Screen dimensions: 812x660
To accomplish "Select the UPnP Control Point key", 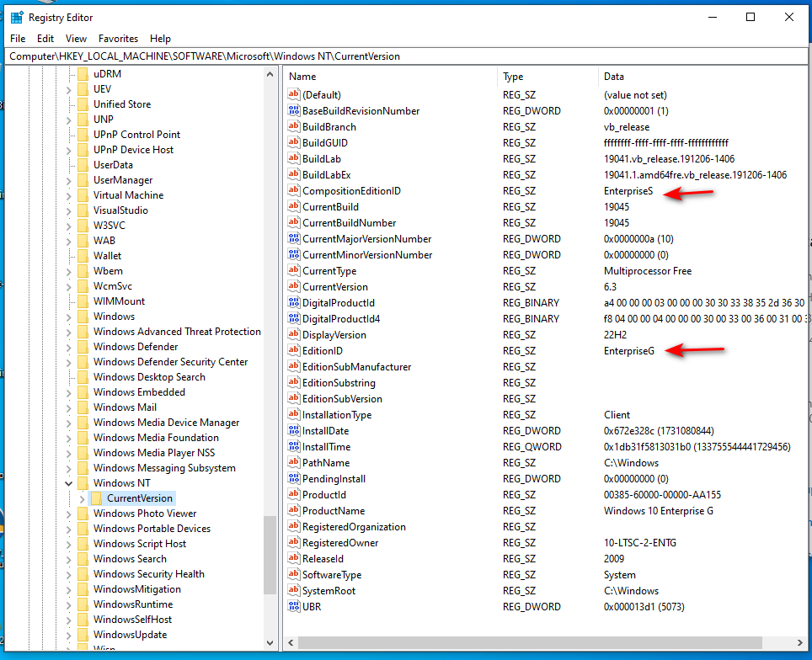I will click(136, 135).
